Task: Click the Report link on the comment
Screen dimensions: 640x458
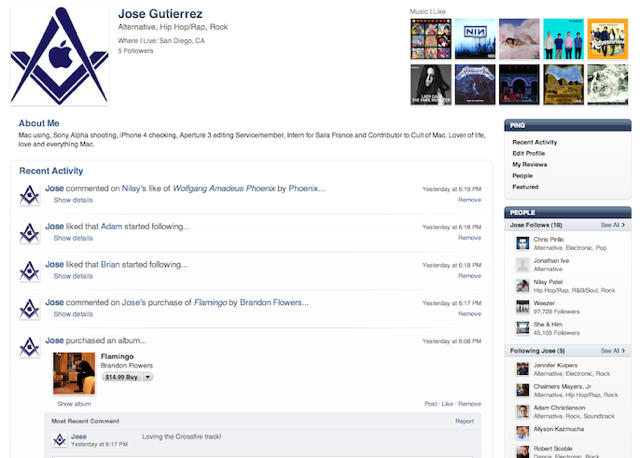Action: [464, 421]
